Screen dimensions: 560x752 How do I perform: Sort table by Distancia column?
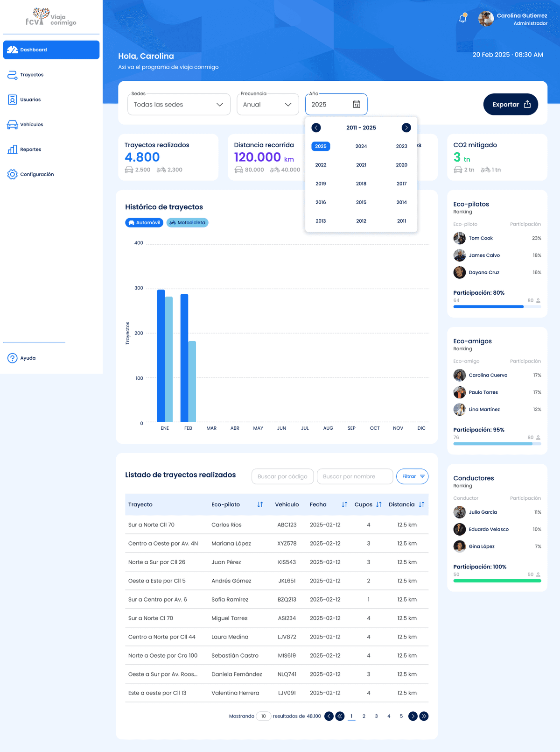point(421,504)
